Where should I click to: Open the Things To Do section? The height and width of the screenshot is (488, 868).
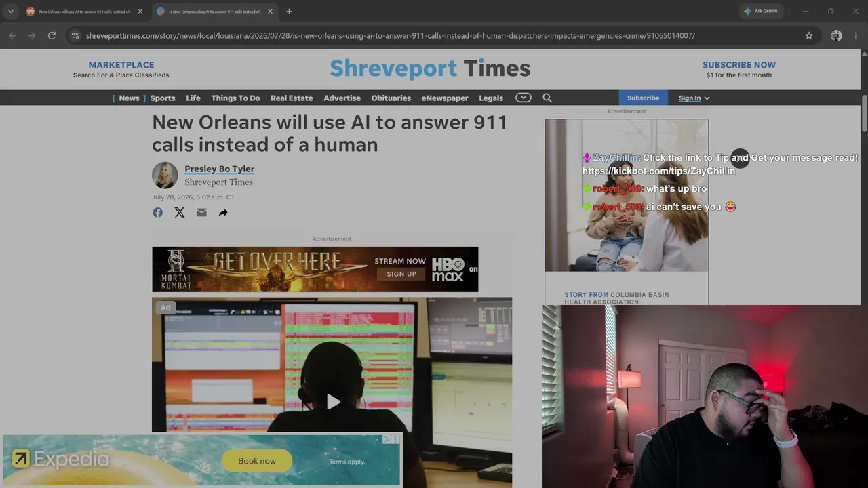pos(235,98)
